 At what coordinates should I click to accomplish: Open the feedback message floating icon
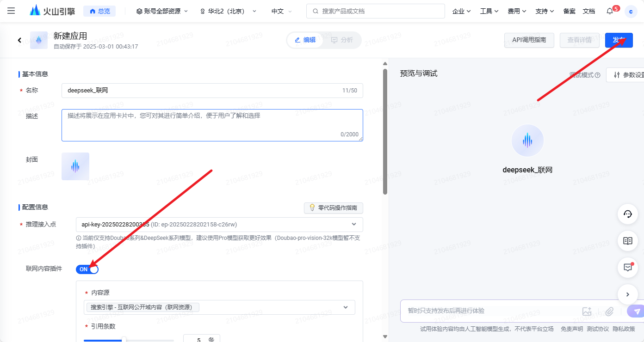coord(628,268)
